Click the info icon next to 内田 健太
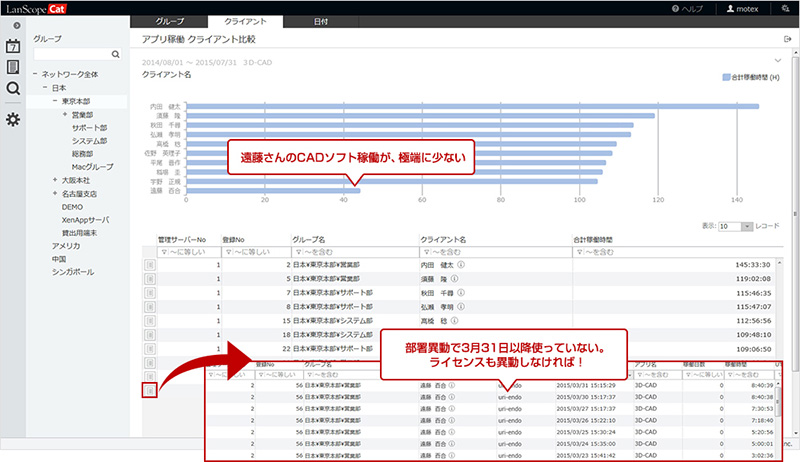Viewport: 800px width, 462px height. 461,265
